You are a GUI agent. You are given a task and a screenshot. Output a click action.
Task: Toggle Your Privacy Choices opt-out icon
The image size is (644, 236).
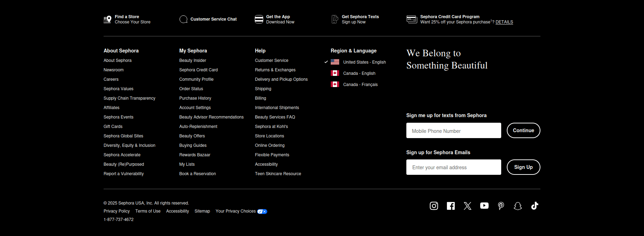tap(262, 212)
